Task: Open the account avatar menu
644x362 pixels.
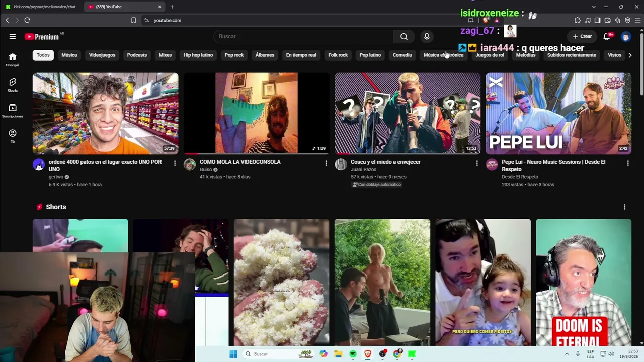Action: pos(626,36)
